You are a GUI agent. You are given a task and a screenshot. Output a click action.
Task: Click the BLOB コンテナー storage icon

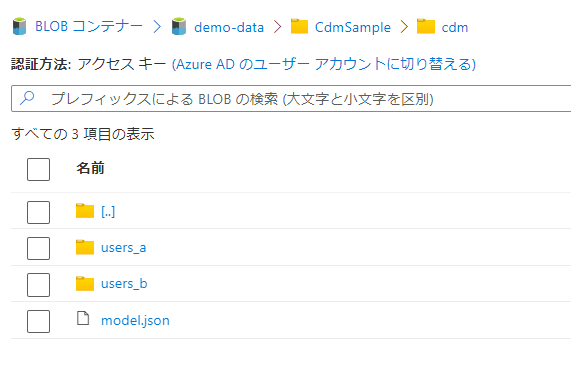19,27
